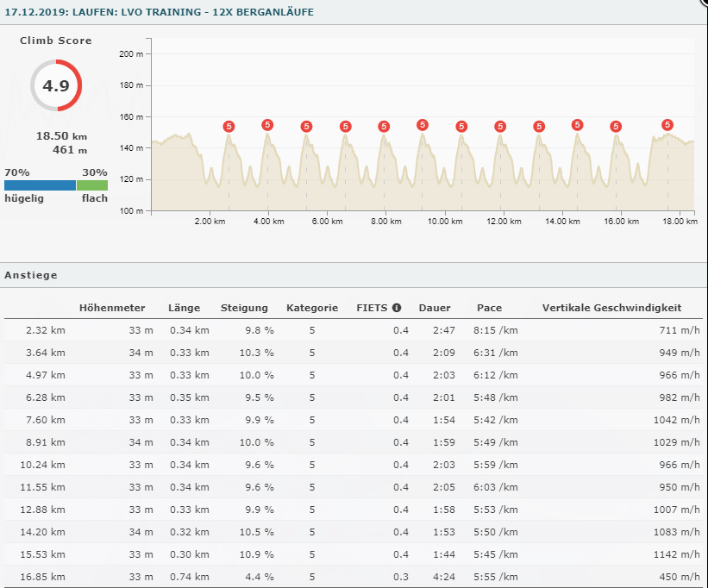Select the climb marker just left of 4.00 km

pyautogui.click(x=267, y=125)
